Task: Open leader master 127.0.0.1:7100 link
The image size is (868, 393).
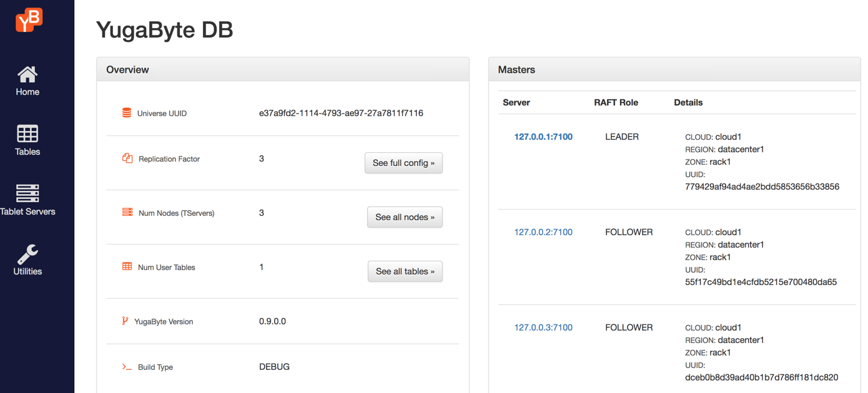Action: [x=543, y=137]
